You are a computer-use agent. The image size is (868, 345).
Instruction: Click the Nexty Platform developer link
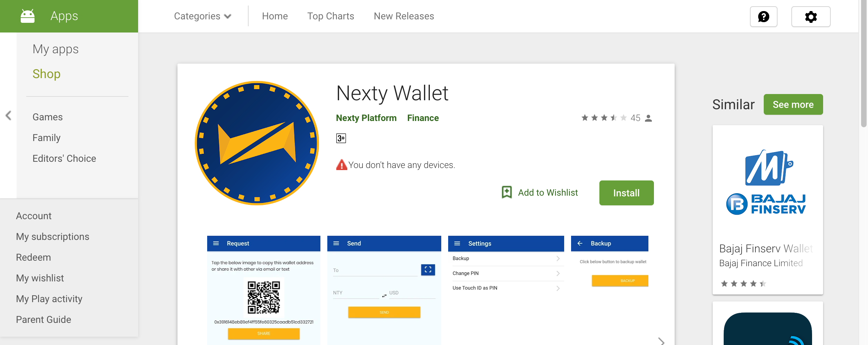click(x=366, y=118)
